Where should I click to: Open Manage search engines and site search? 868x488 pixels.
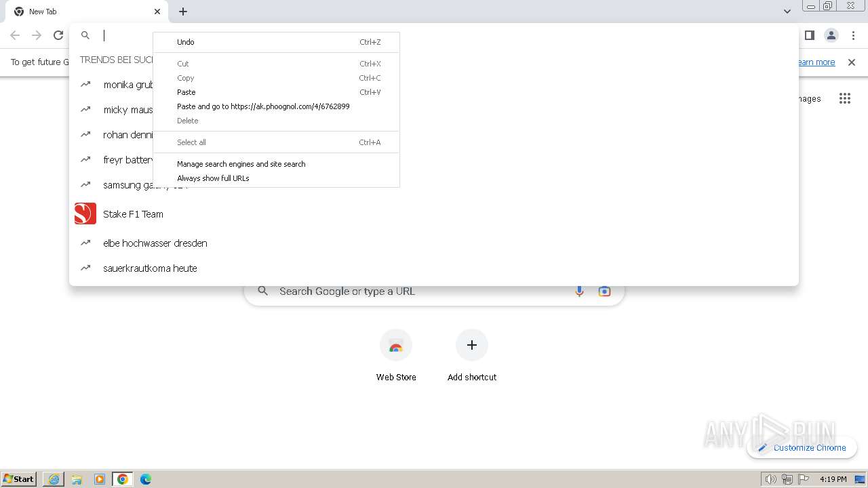coord(276,164)
